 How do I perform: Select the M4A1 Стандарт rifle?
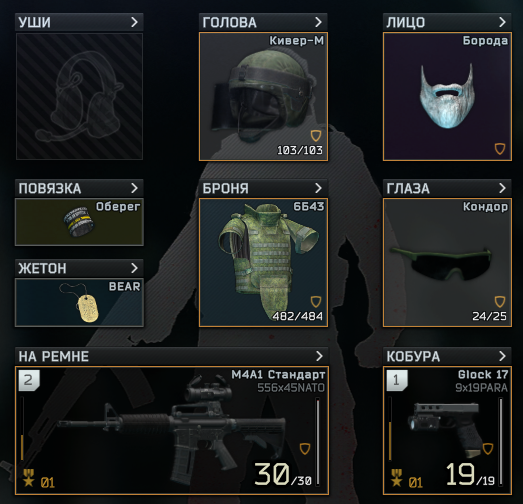172,430
